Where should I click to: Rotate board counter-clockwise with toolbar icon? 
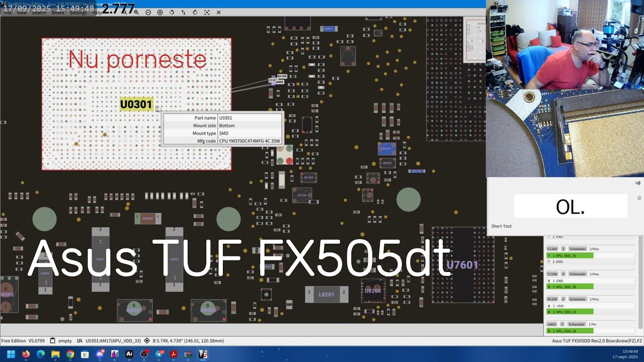(x=172, y=12)
